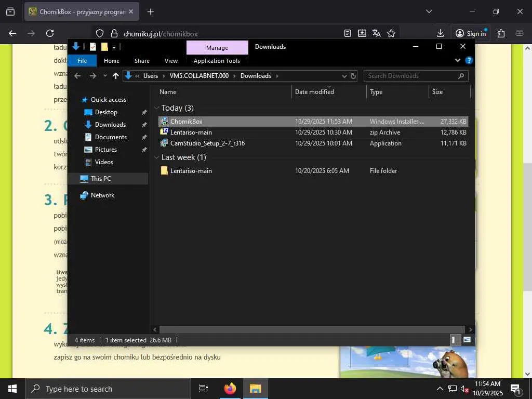Open Explorer Help question mark icon
532x399 pixels.
[x=469, y=60]
